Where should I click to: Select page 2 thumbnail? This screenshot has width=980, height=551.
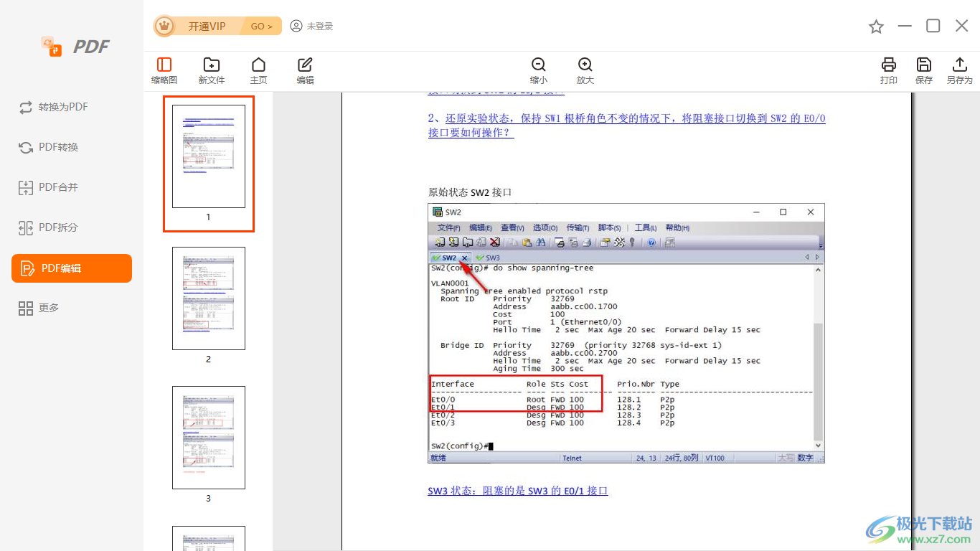coord(209,298)
